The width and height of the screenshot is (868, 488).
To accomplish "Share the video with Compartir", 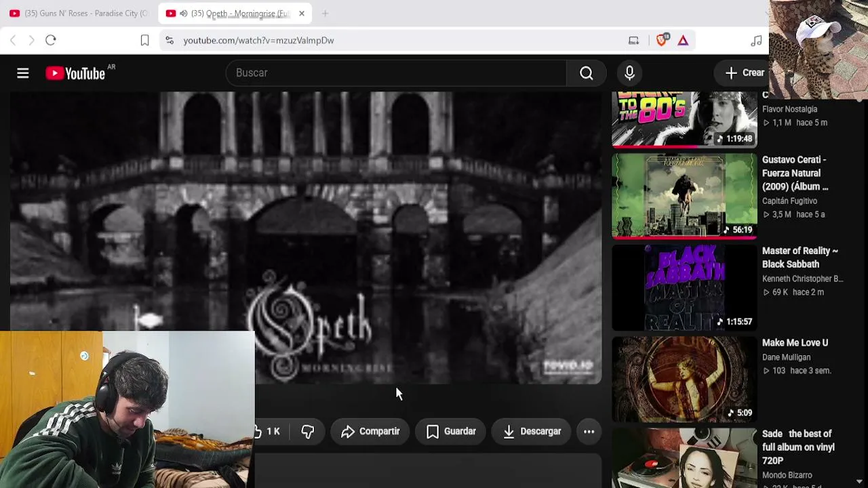I will 370,432.
